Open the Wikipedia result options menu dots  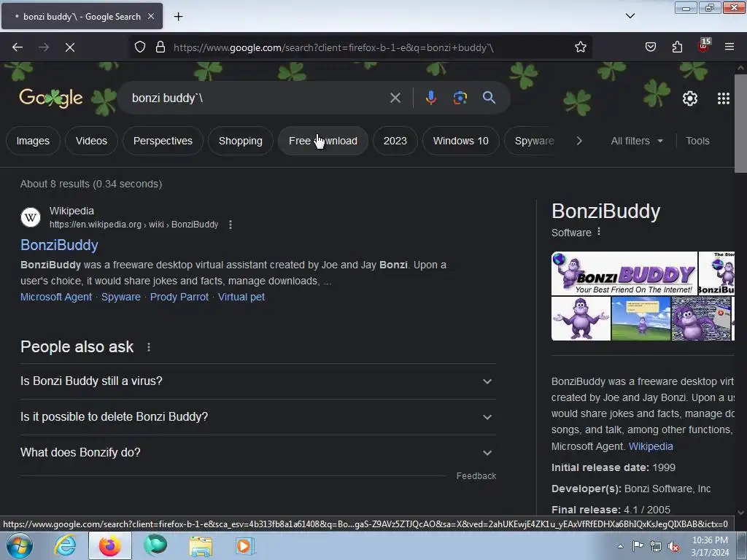pos(231,225)
